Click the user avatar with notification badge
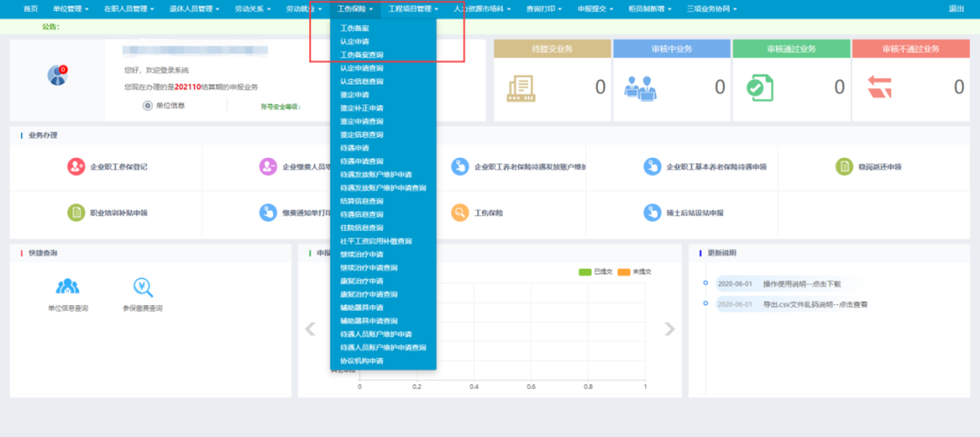This screenshot has width=980, height=437. [x=57, y=75]
